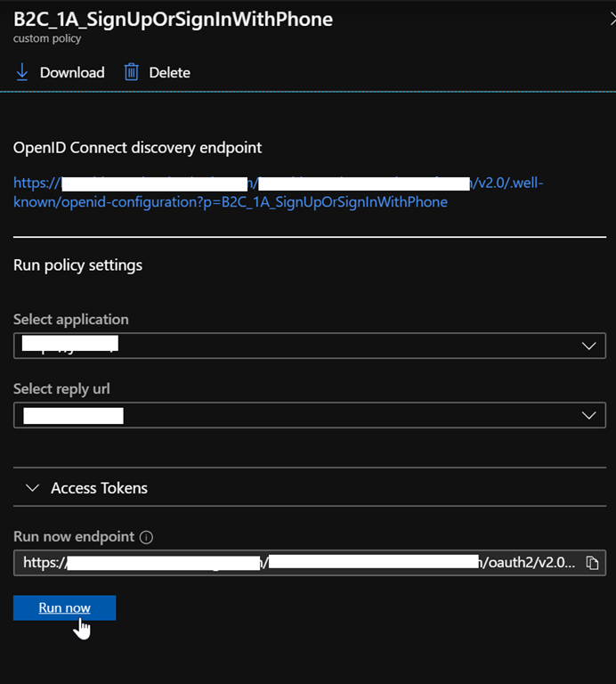Viewport: 616px width, 684px height.
Task: Click the Access Tokens section heading
Action: (99, 488)
